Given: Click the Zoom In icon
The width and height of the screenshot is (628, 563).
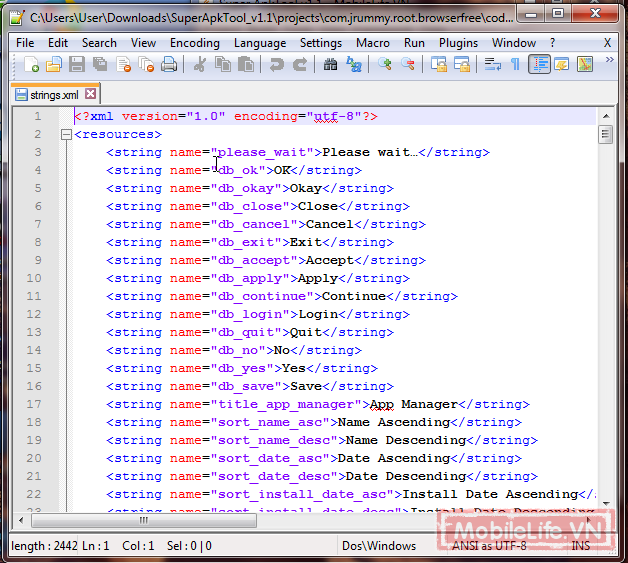Looking at the screenshot, I should coord(384,64).
